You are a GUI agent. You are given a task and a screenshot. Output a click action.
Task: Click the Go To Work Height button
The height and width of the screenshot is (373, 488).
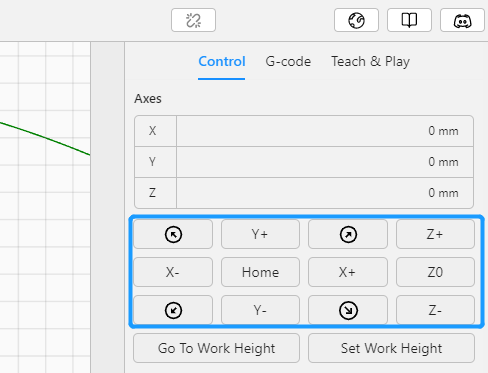pos(216,348)
